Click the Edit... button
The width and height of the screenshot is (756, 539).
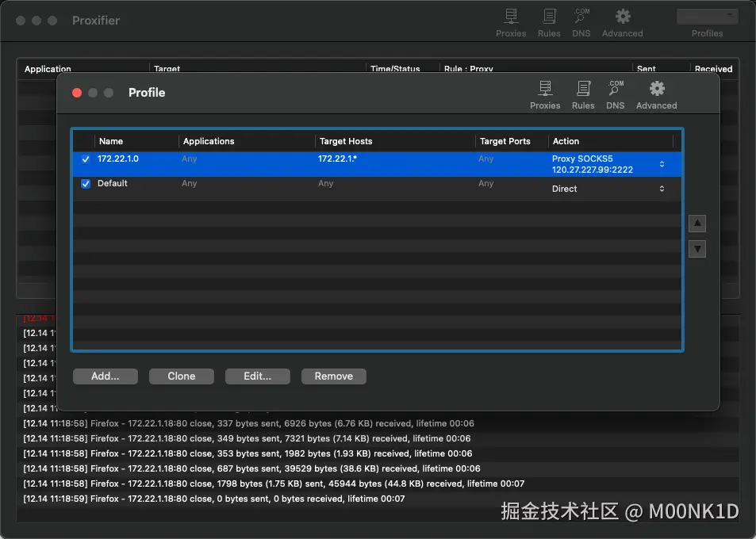(x=258, y=377)
